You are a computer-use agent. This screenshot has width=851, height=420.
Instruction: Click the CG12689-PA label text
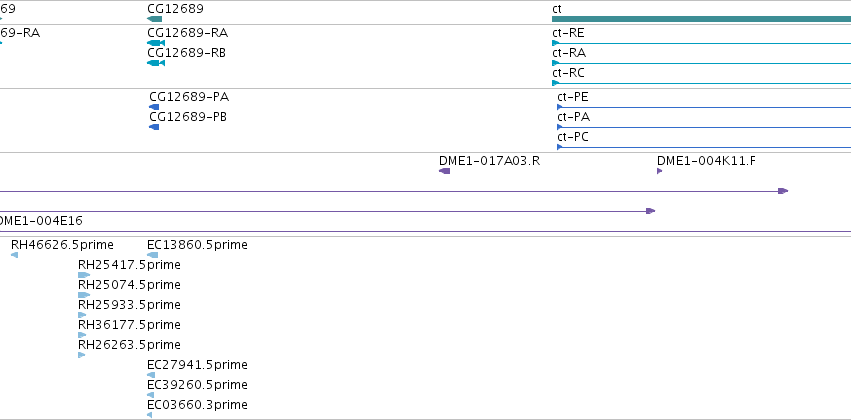(x=189, y=97)
